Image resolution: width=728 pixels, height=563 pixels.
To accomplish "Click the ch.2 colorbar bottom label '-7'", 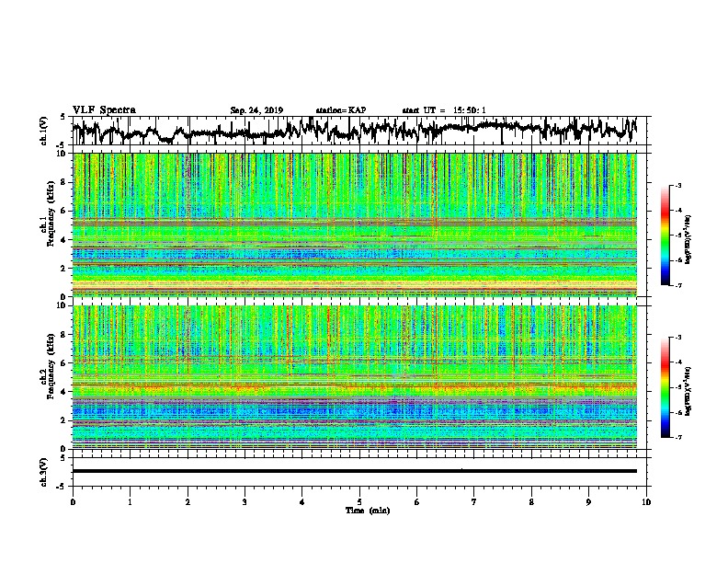I will [677, 438].
